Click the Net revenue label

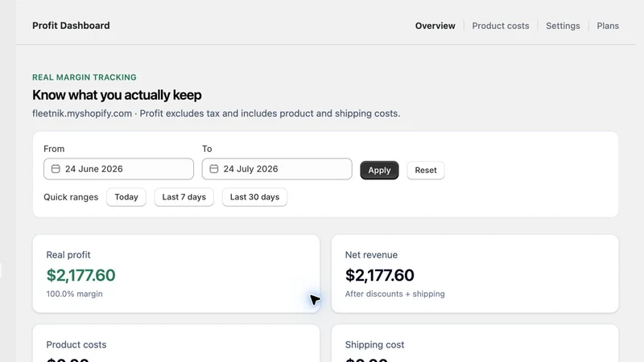click(x=371, y=255)
